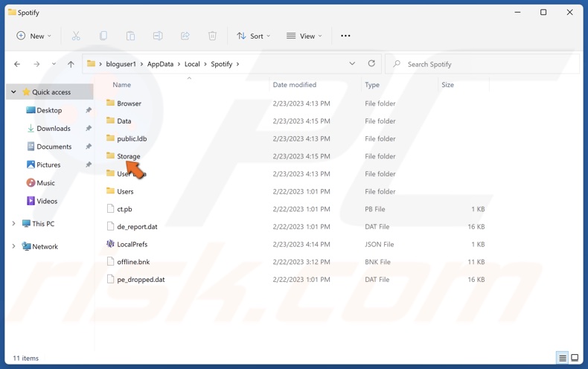Screen dimensions: 588x369
Task: Select the Storage folder
Action: [128, 156]
